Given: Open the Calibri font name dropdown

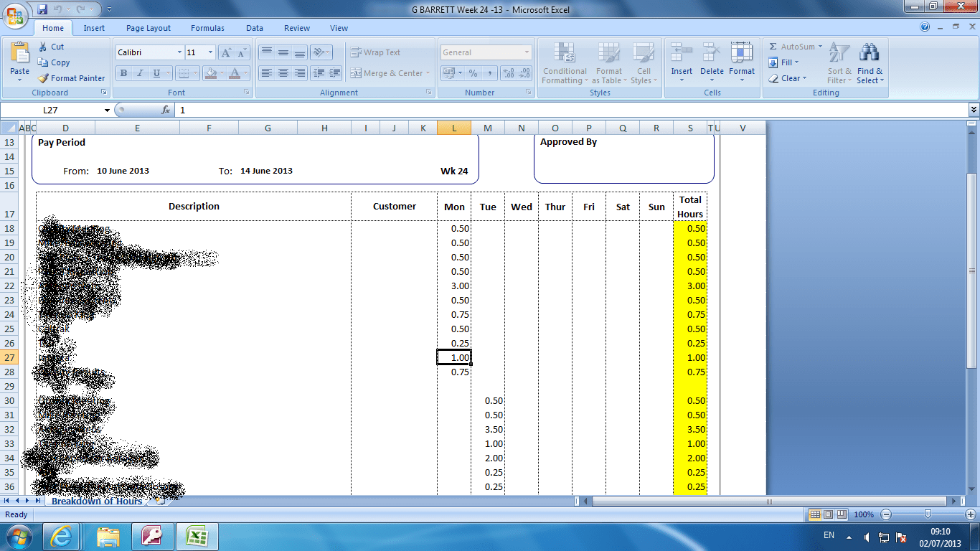Looking at the screenshot, I should point(179,52).
